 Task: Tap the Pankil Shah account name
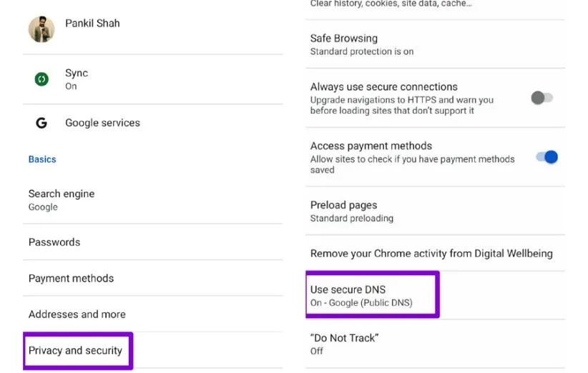[92, 24]
